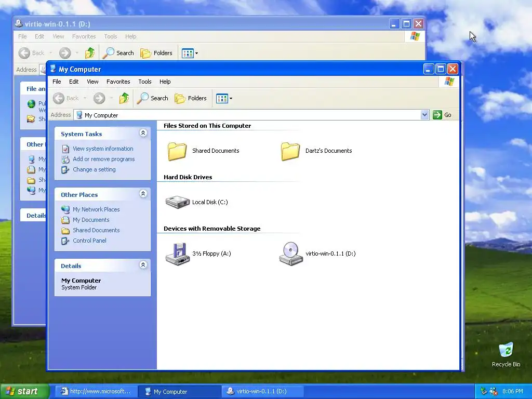Image resolution: width=532 pixels, height=399 pixels.
Task: Toggle the Folders pane in My Computer toolbar
Action: (191, 98)
